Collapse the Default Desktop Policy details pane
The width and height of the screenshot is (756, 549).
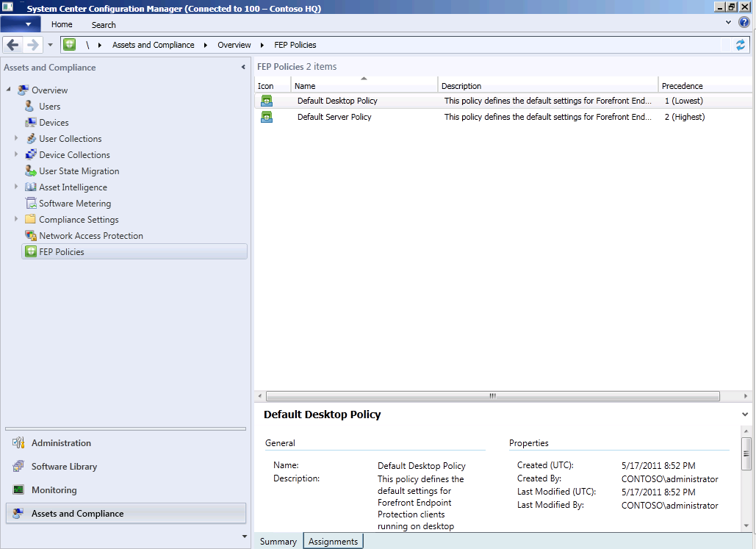(x=746, y=415)
